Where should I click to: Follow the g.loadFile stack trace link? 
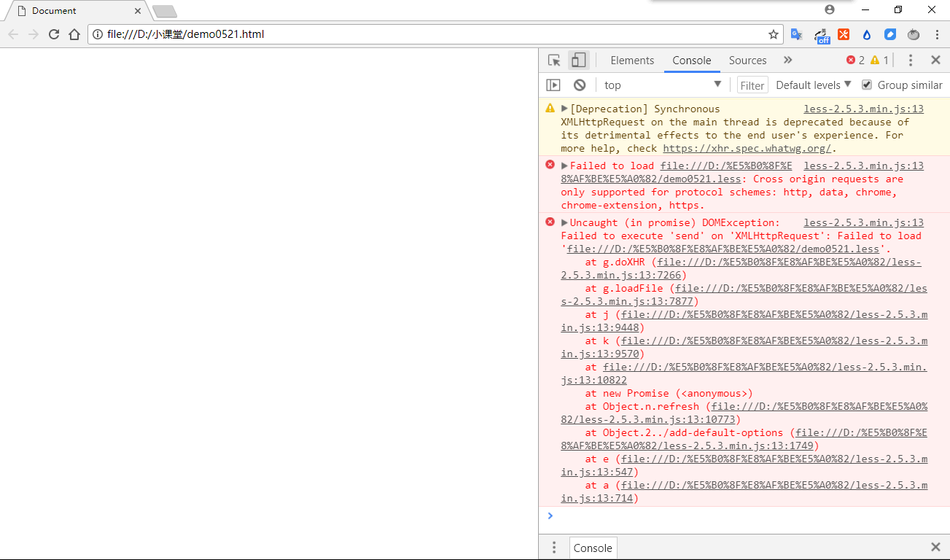point(744,295)
